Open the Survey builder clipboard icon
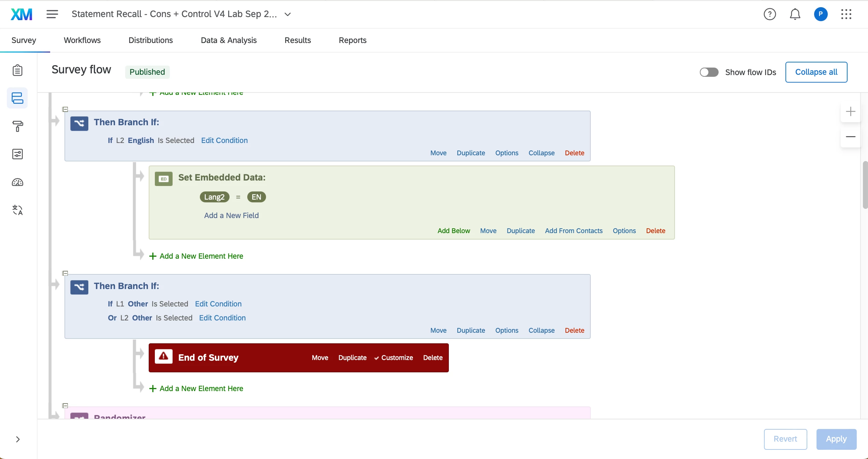Screen dimensions: 868x459 pyautogui.click(x=17, y=70)
